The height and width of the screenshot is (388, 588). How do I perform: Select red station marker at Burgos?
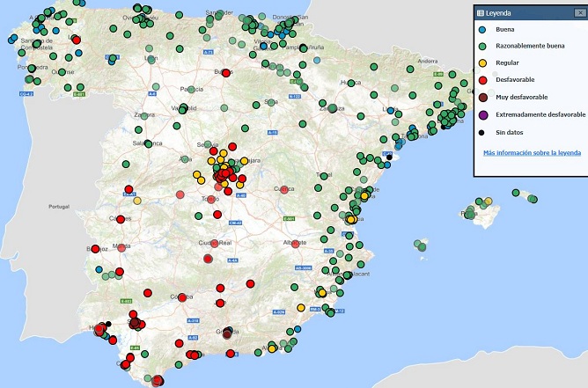tap(224, 74)
